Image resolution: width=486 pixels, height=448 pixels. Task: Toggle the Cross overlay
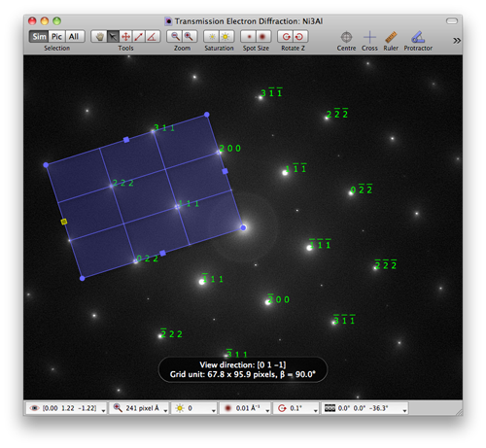click(x=369, y=41)
